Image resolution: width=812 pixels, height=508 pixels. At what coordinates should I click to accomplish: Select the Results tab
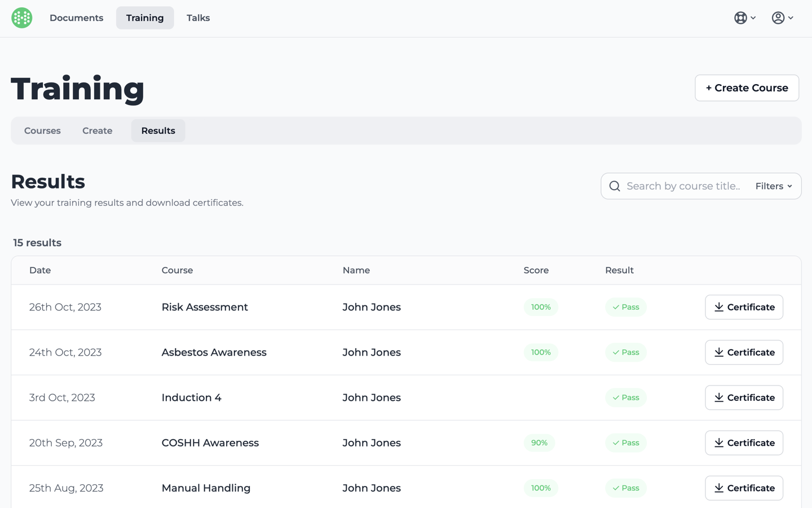158,131
